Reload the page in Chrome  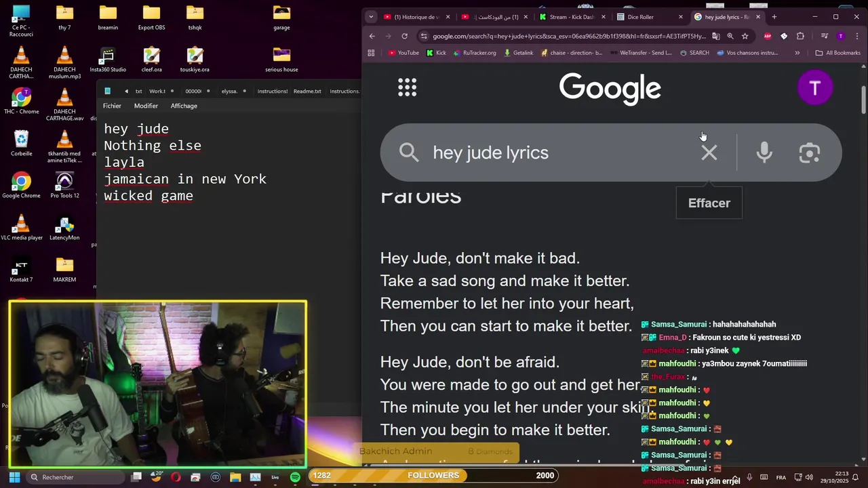pyautogui.click(x=405, y=36)
